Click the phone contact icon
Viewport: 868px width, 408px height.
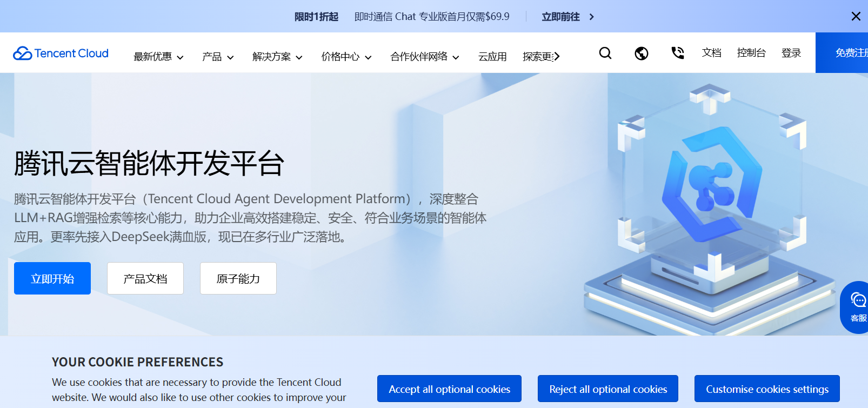coord(678,53)
